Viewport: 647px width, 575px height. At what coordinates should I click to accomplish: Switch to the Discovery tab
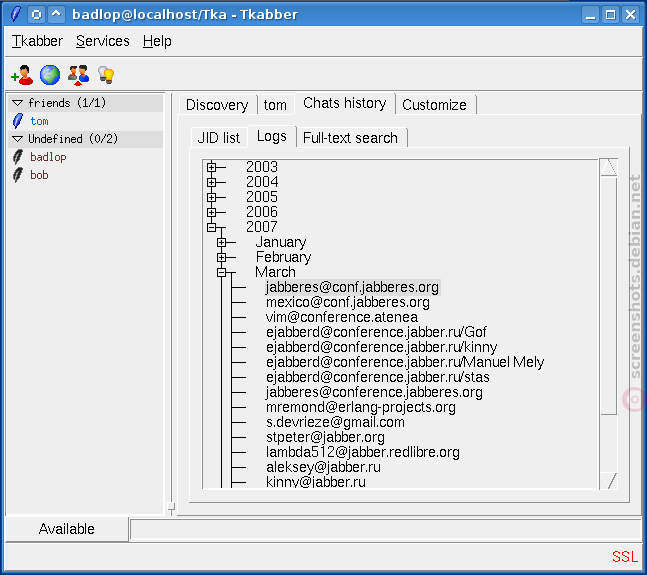(217, 105)
